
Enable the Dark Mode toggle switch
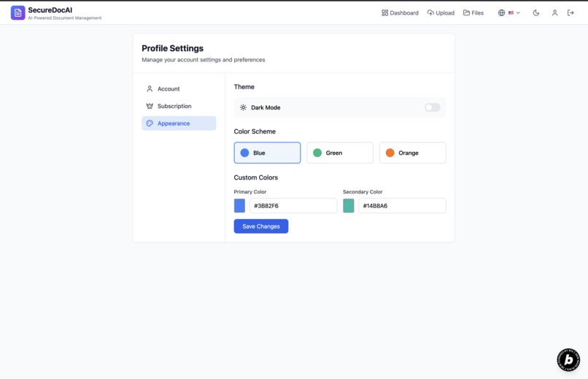click(433, 107)
